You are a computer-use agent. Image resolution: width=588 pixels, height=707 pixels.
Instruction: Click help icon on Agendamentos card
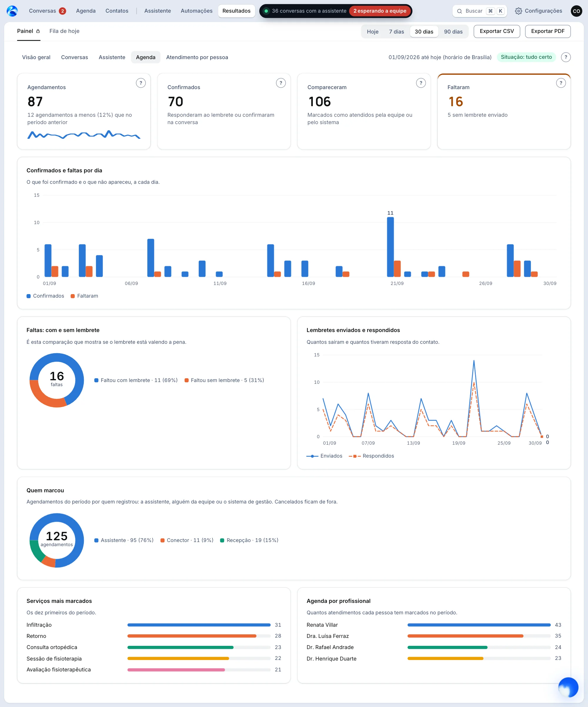pos(141,83)
